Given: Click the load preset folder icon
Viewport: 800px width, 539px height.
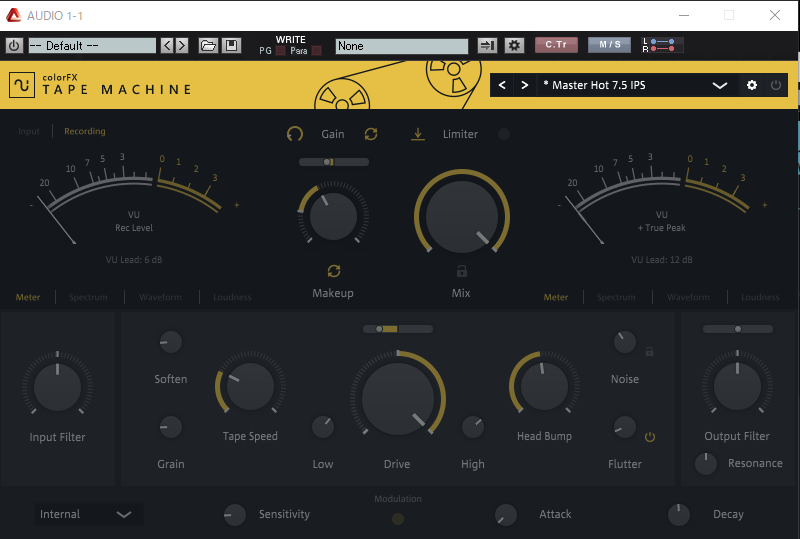Looking at the screenshot, I should pos(208,46).
